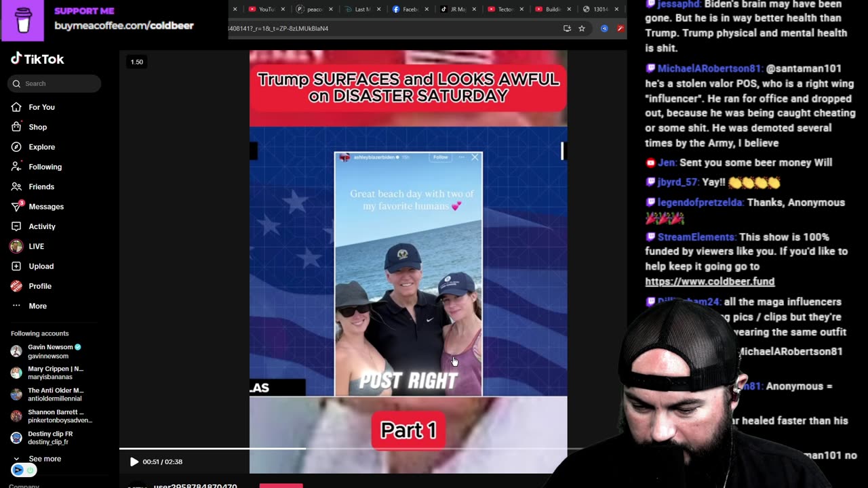Click the legendofpretzelda chat username
The image size is (868, 488).
[701, 203]
